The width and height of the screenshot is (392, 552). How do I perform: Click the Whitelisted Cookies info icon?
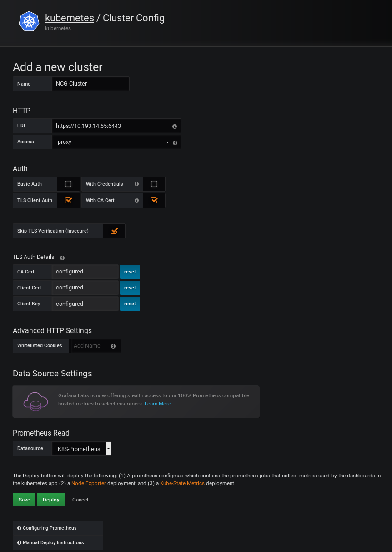click(x=113, y=346)
